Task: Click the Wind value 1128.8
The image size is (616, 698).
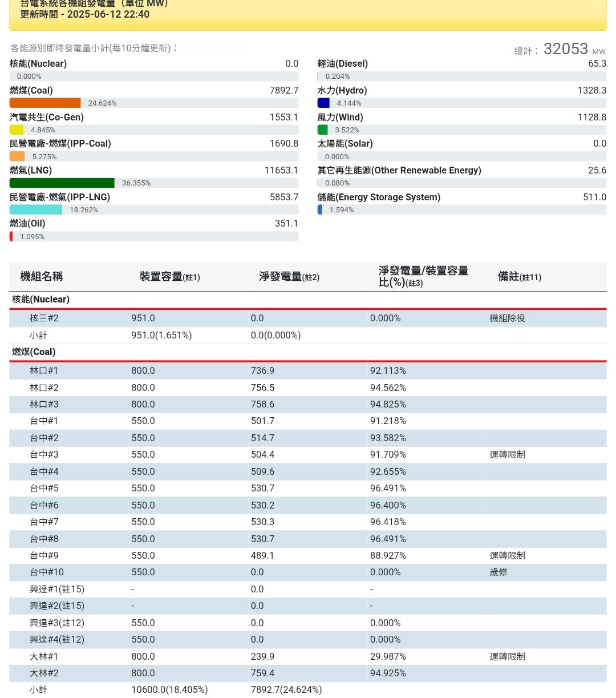Action: 592,118
